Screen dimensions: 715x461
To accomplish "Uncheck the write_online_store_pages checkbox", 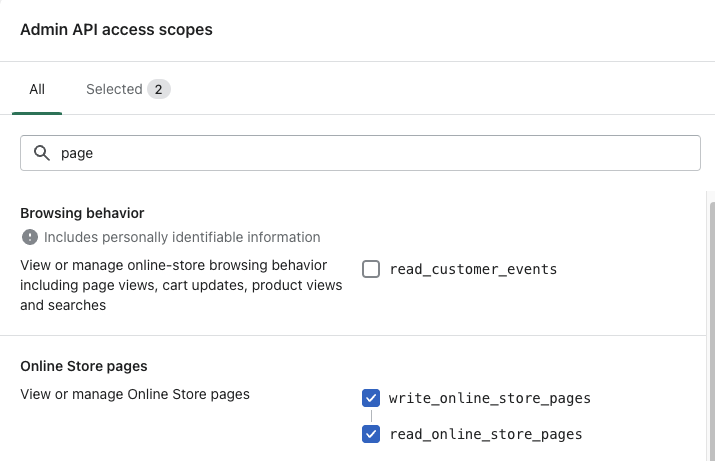I will 371,398.
